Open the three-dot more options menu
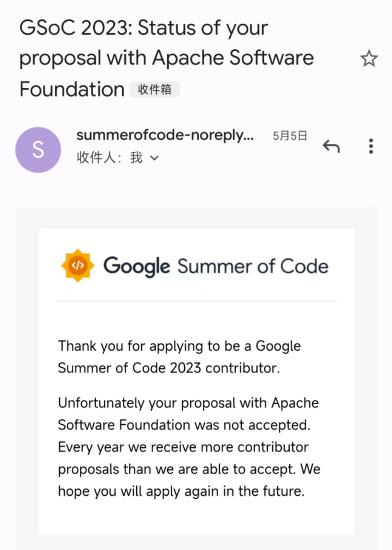The height and width of the screenshot is (550, 392). (x=371, y=146)
